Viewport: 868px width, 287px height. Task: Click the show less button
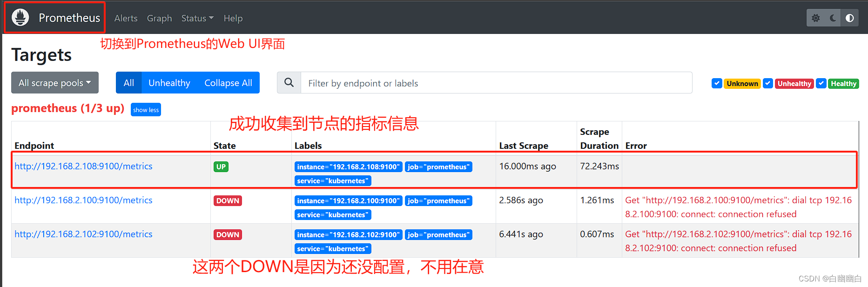coord(146,110)
